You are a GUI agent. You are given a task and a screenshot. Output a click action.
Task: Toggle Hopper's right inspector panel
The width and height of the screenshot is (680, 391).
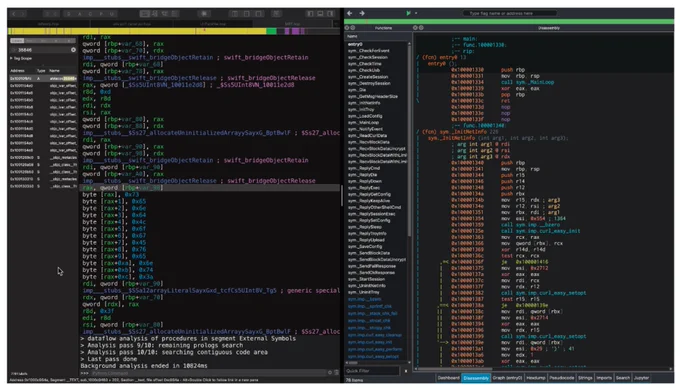(x=330, y=14)
